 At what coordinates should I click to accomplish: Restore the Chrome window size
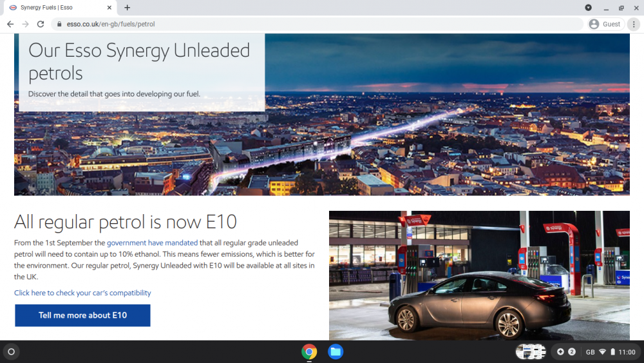(x=621, y=8)
